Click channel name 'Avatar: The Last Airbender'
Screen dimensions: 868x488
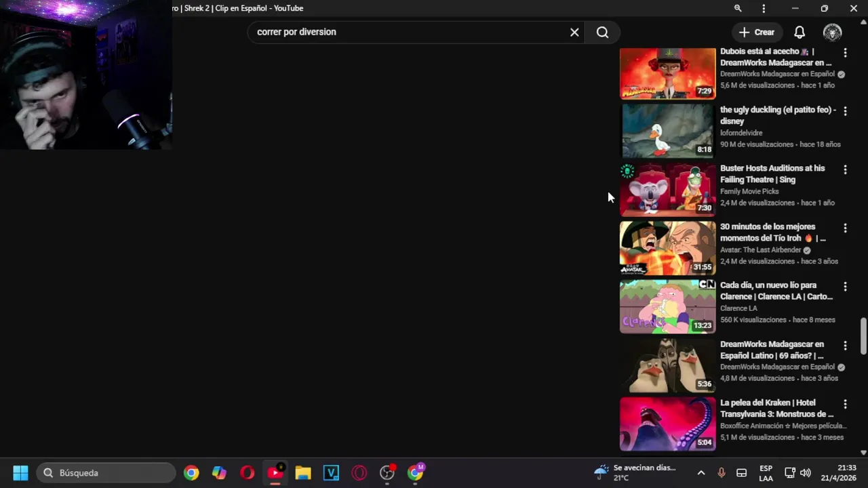coord(760,250)
